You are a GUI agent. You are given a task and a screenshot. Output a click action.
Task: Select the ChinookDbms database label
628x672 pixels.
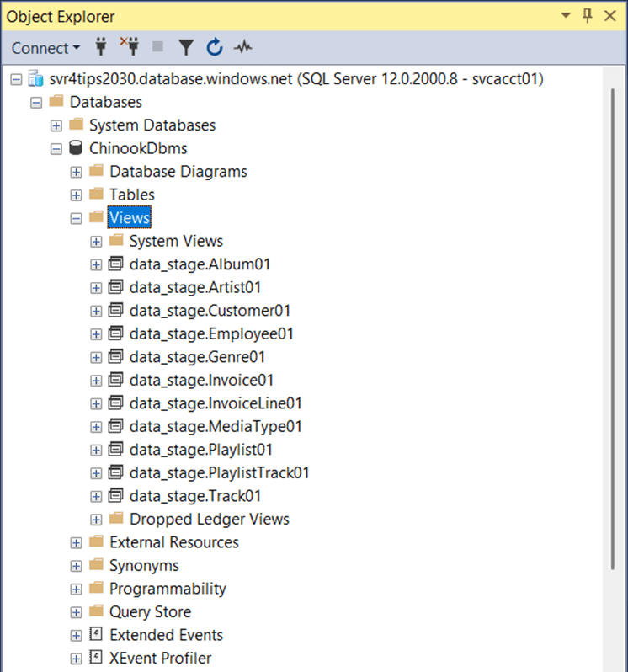click(x=138, y=148)
